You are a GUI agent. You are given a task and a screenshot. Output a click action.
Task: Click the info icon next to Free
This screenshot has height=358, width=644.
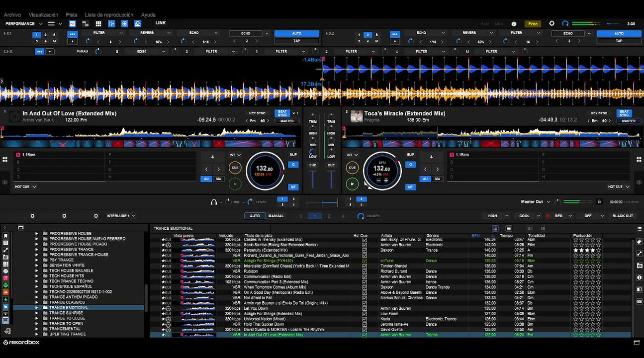click(514, 24)
